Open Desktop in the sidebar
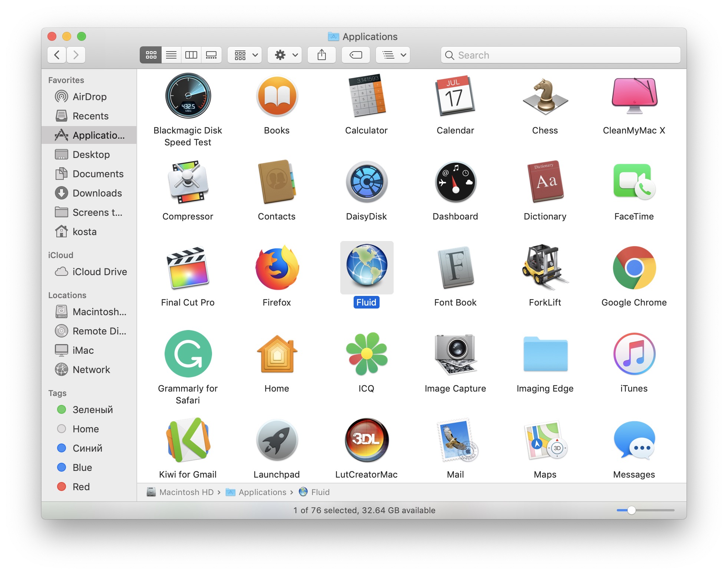The height and width of the screenshot is (574, 728). point(89,155)
